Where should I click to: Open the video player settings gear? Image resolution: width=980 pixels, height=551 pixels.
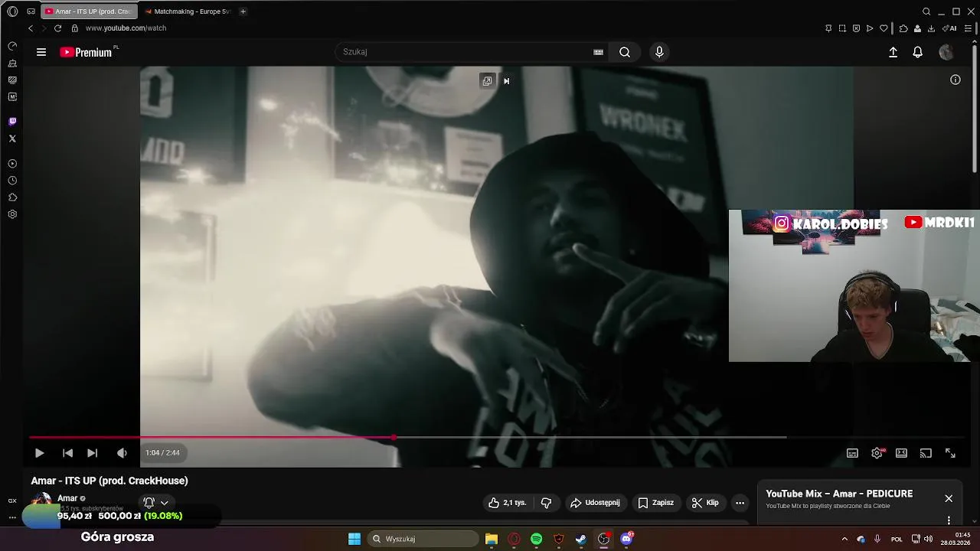[x=877, y=453]
